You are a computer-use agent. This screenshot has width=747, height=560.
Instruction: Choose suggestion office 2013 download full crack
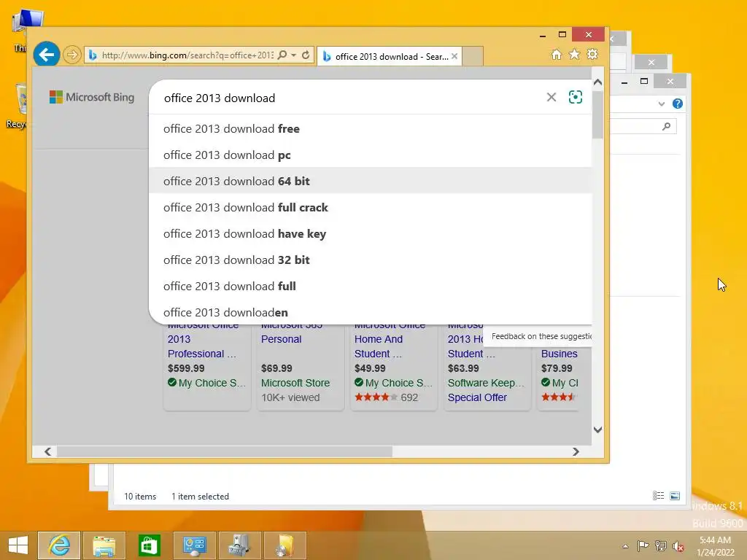[x=370, y=207]
